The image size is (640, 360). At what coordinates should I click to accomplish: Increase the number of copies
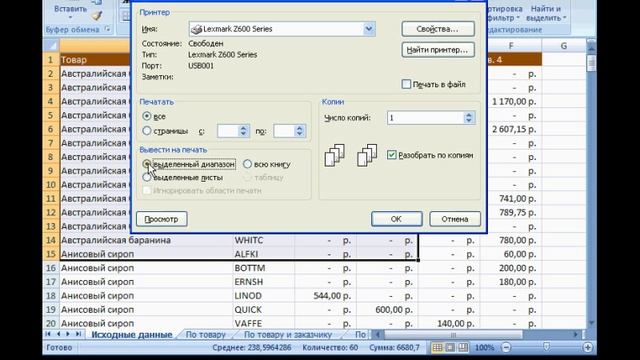(x=469, y=115)
